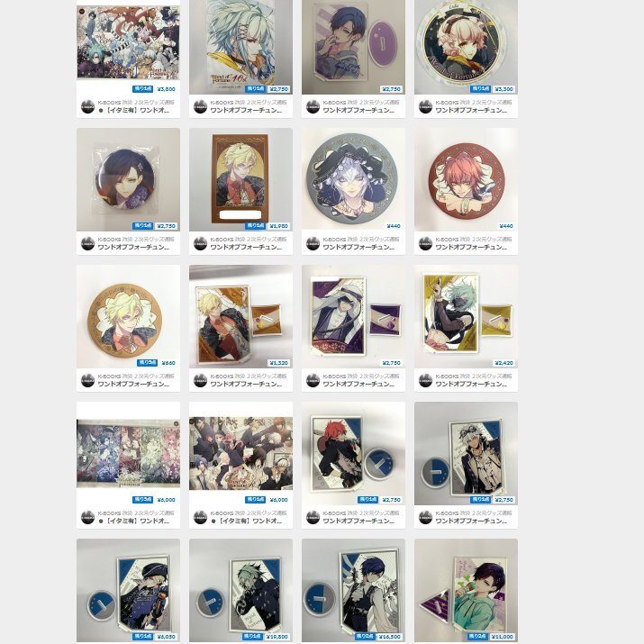Screen dimensions: 644x644
Task: Click the shop avatar under the ¥3,300 round coaster
Action: pyautogui.click(x=425, y=107)
